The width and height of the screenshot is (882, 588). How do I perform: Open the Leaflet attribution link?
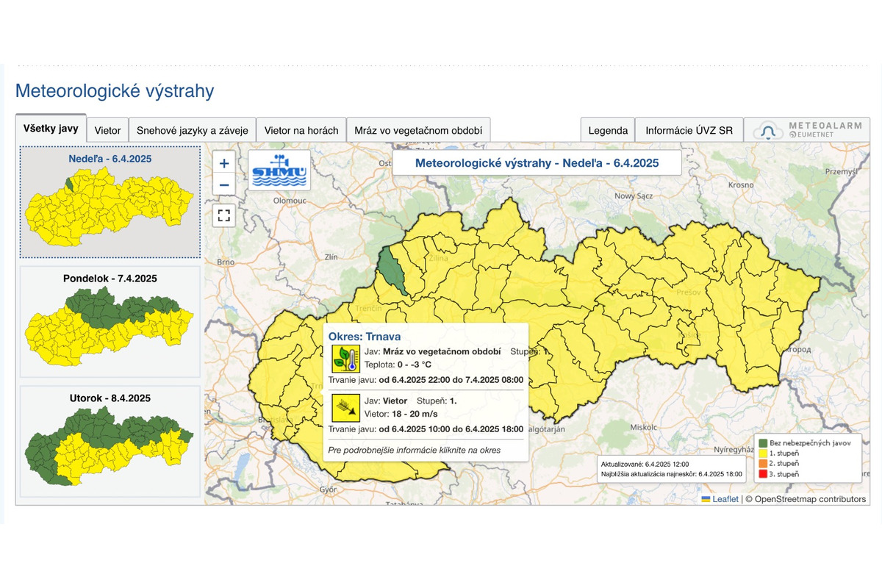click(x=725, y=499)
